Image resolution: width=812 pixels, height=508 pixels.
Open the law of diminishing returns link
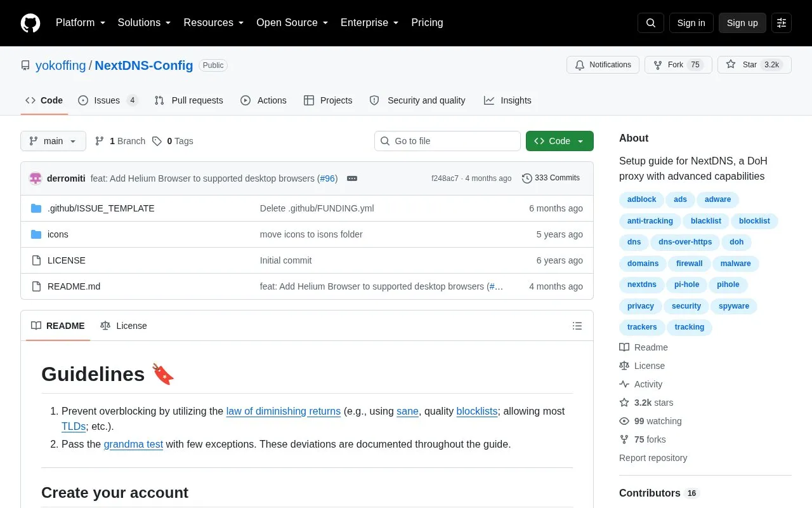(284, 411)
